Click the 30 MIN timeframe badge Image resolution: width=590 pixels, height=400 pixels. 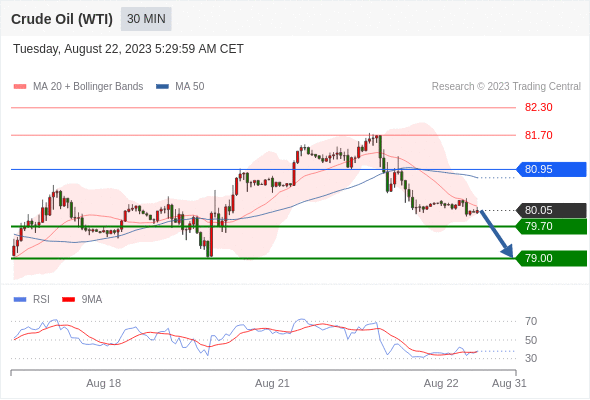[146, 19]
